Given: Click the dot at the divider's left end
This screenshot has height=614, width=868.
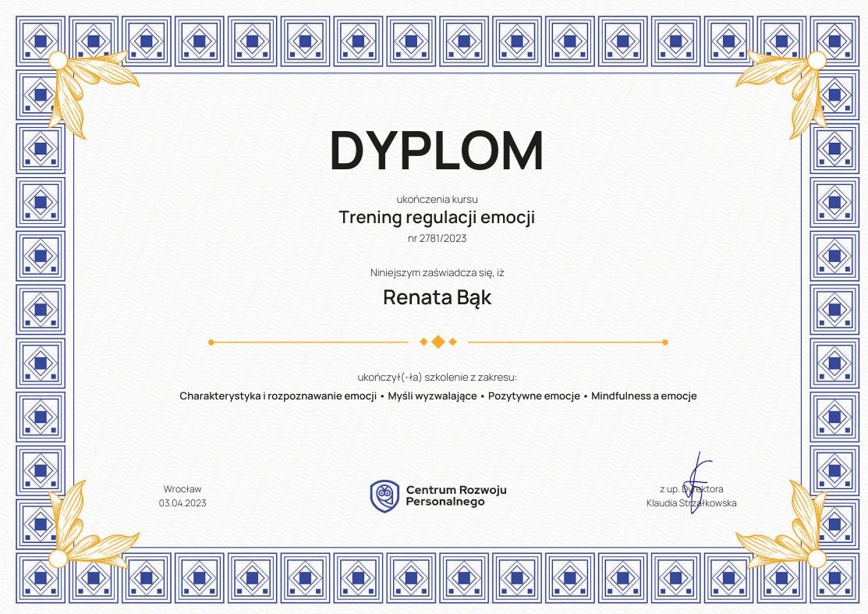Looking at the screenshot, I should click(x=211, y=342).
